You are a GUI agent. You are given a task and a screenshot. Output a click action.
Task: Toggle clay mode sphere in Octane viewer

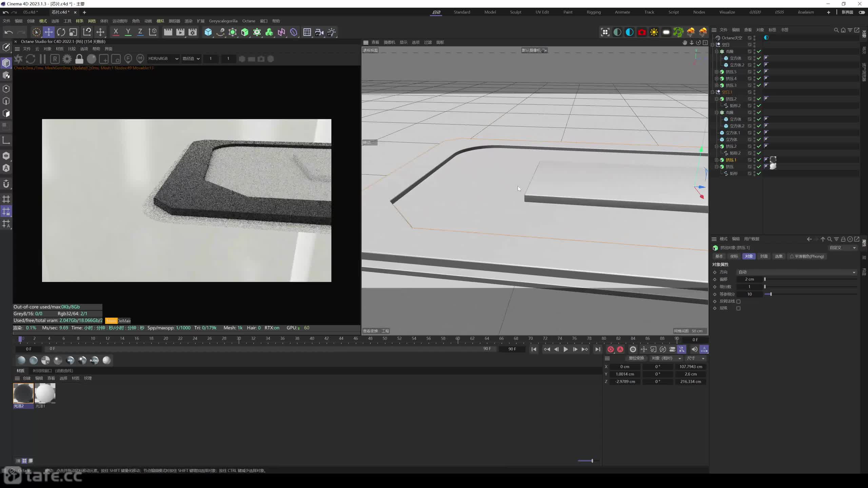click(92, 59)
